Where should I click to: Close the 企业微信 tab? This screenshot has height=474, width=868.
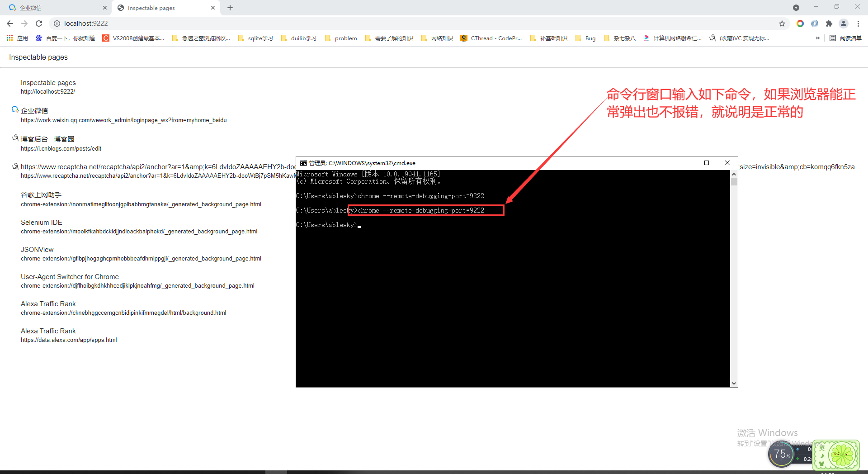pos(105,8)
